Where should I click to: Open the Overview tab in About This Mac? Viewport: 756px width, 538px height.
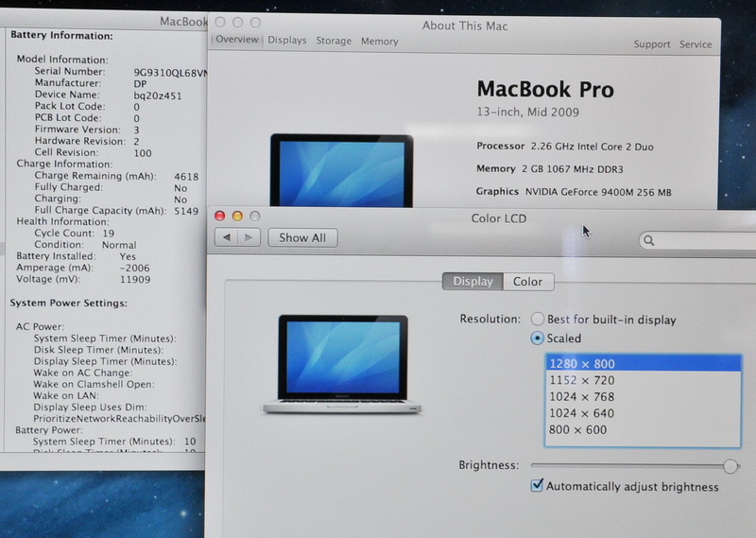tap(237, 40)
